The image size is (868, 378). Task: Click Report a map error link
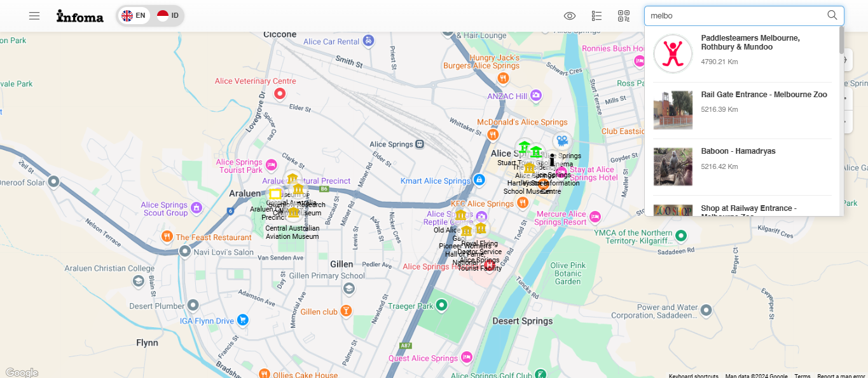[841, 375]
